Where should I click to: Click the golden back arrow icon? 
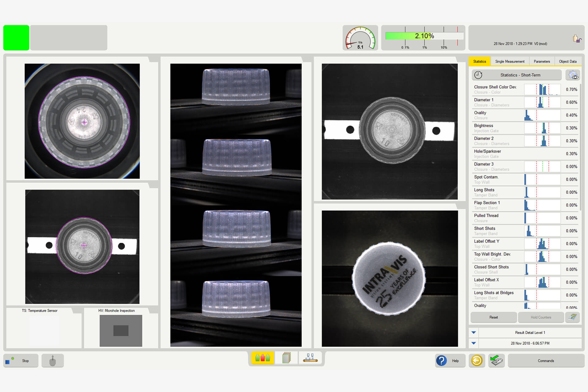coord(477,361)
